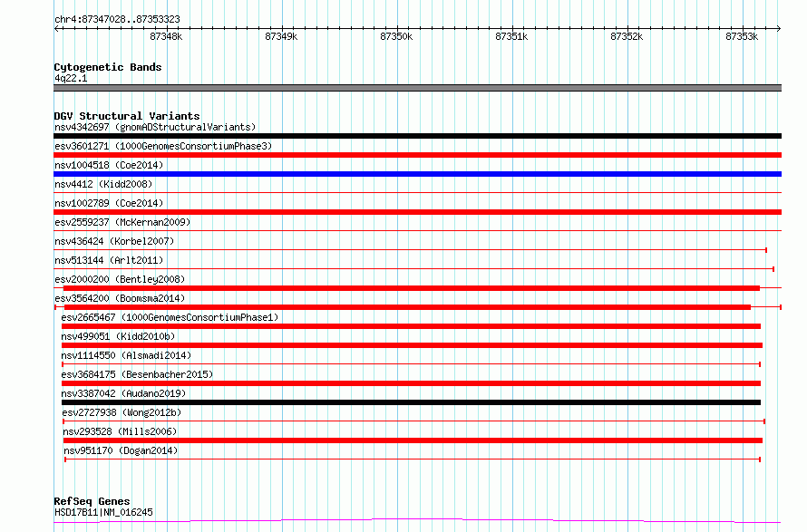Click the black bar under nsv4342697
This screenshot has width=807, height=532.
click(x=417, y=136)
